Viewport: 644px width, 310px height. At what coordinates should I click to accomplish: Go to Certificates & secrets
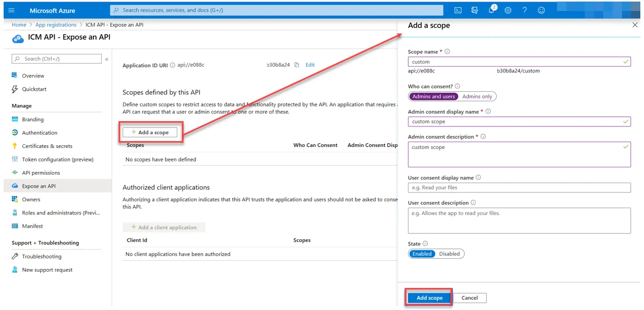pyautogui.click(x=47, y=146)
